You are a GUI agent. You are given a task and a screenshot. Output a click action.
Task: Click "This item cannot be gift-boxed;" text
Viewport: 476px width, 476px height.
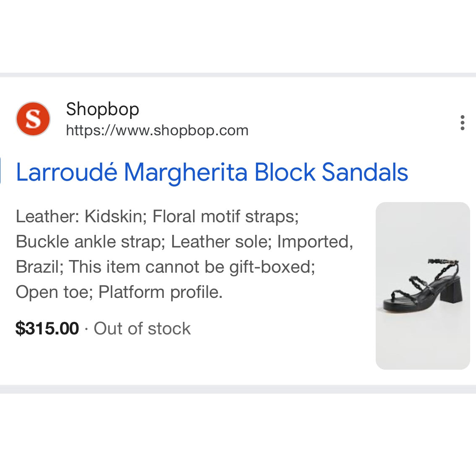click(x=192, y=267)
